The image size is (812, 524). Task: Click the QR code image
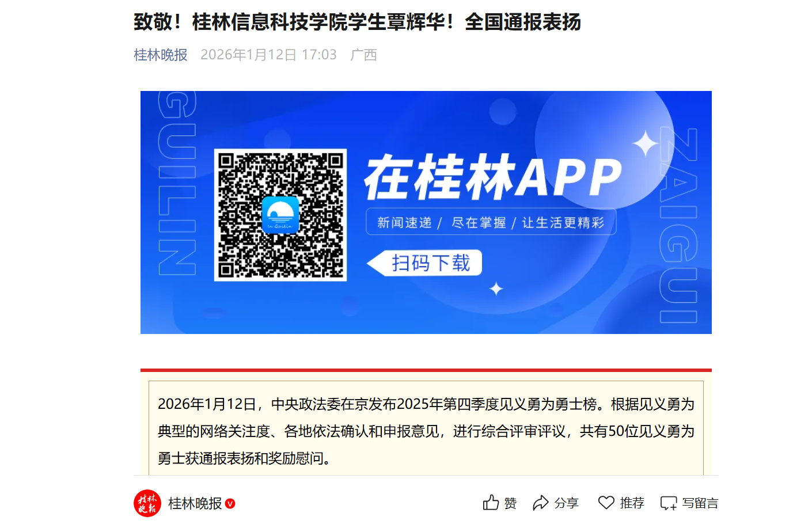280,215
